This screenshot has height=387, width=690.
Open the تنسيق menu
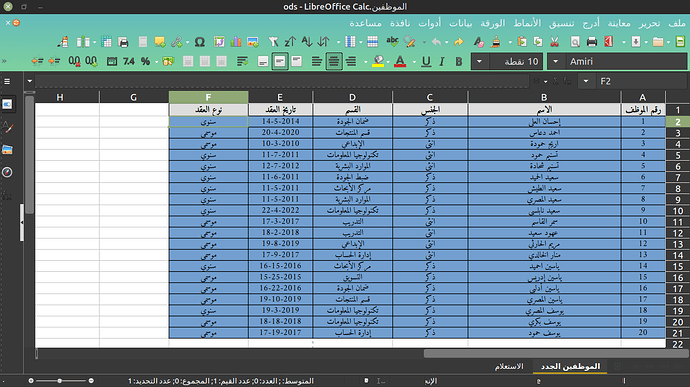tap(561, 23)
